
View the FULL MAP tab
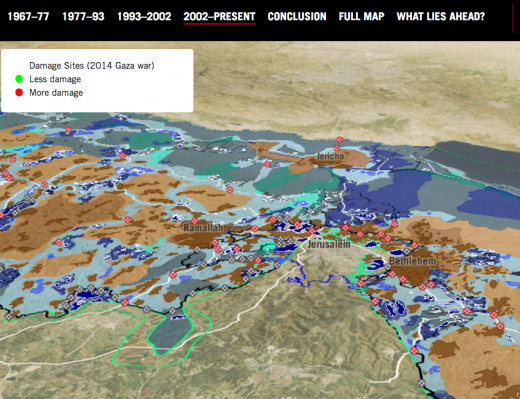(x=361, y=16)
